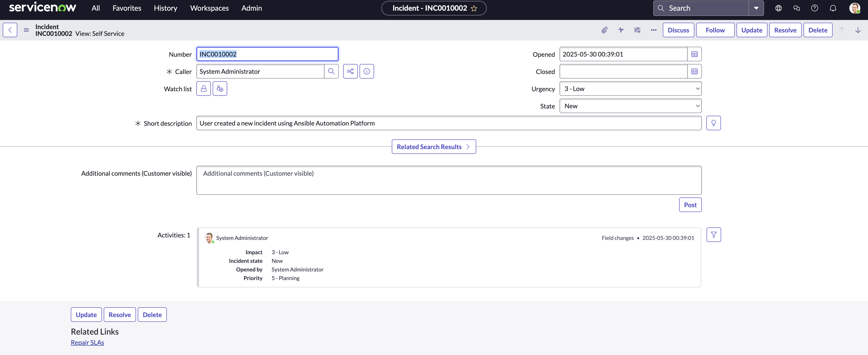Show related incidents for Caller
The height and width of the screenshot is (355, 868).
[350, 71]
